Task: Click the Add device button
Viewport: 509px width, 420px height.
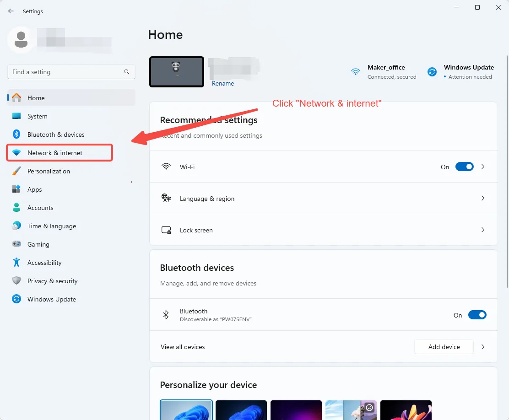Action: [444, 347]
